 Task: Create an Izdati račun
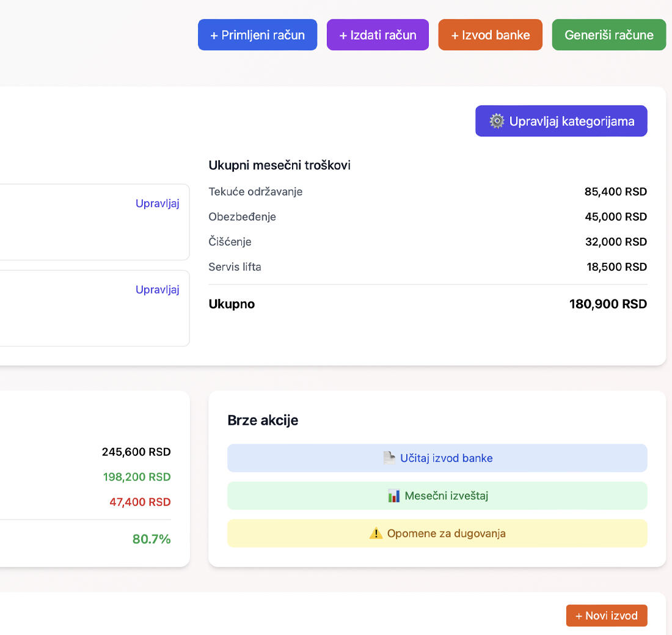point(378,35)
